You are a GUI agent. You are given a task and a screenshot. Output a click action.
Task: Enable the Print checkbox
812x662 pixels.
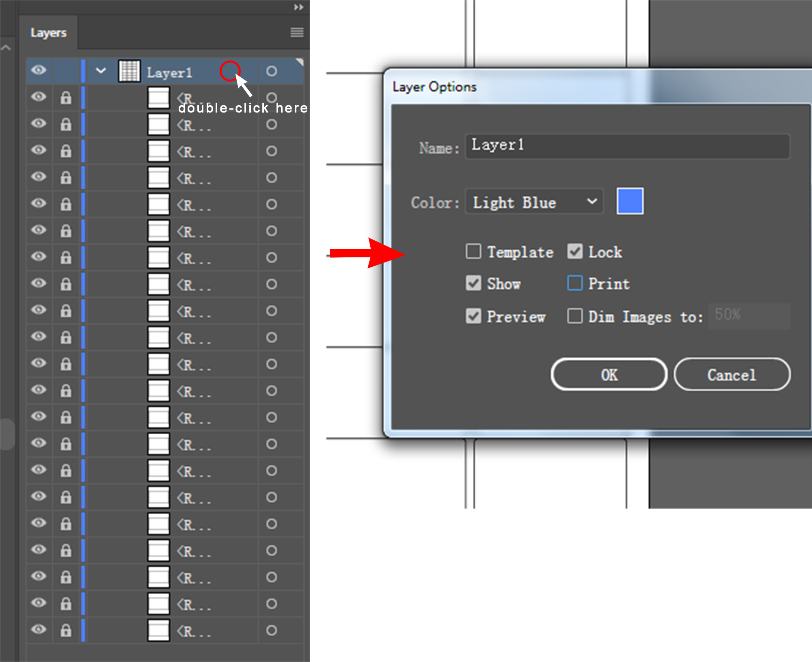pos(575,283)
